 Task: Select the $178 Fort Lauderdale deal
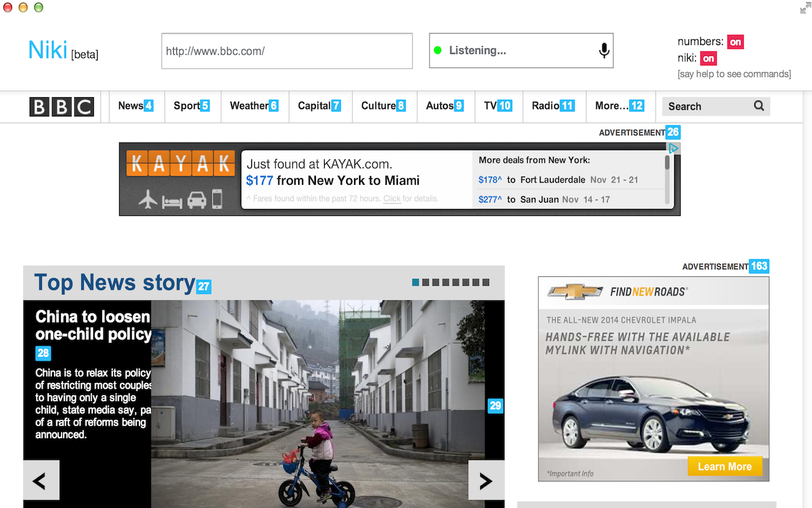click(x=558, y=180)
